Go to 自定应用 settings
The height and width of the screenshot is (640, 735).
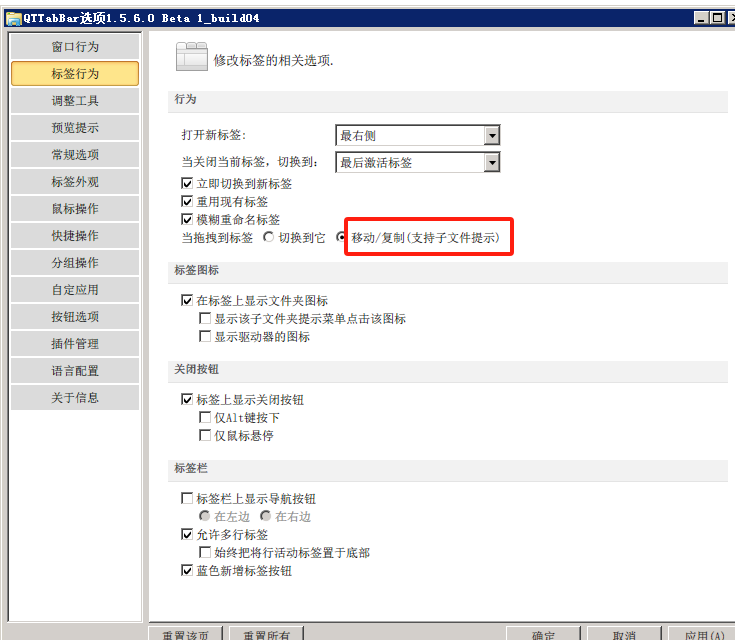75,290
